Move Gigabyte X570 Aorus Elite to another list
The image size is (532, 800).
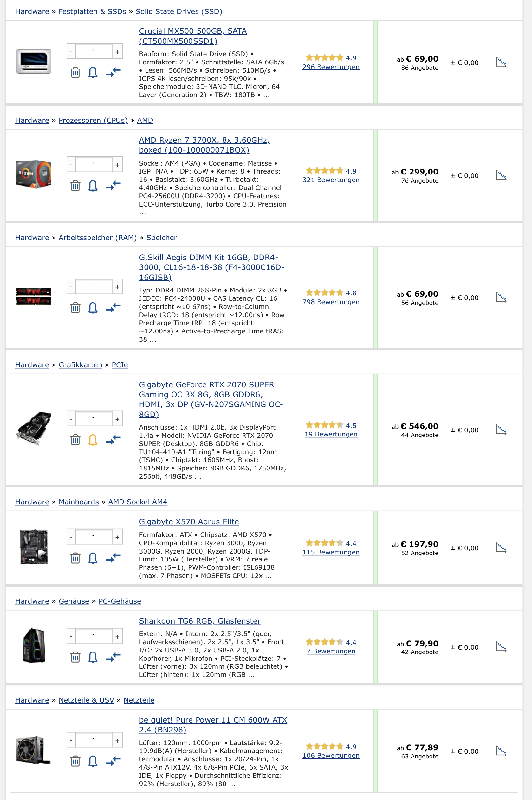pyautogui.click(x=113, y=558)
